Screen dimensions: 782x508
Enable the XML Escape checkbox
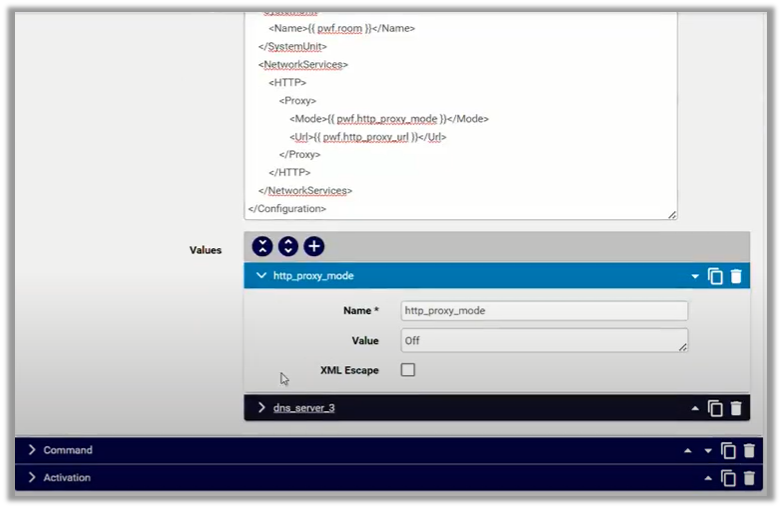pos(408,370)
